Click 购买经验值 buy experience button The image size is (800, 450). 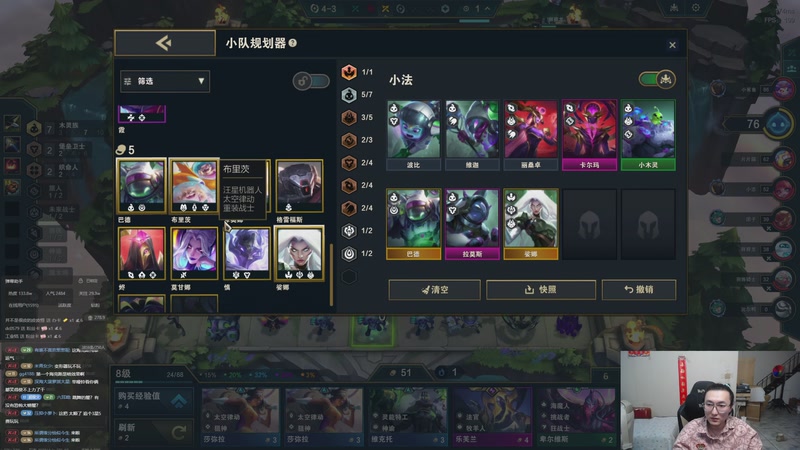153,401
